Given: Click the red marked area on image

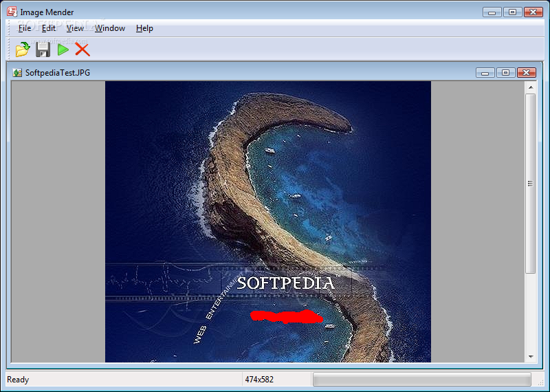Looking at the screenshot, I should pyautogui.click(x=286, y=316).
